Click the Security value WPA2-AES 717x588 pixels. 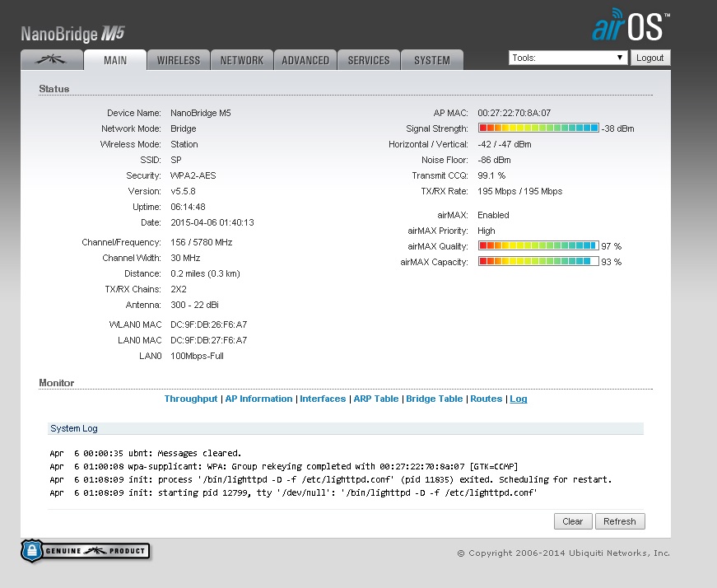[193, 175]
